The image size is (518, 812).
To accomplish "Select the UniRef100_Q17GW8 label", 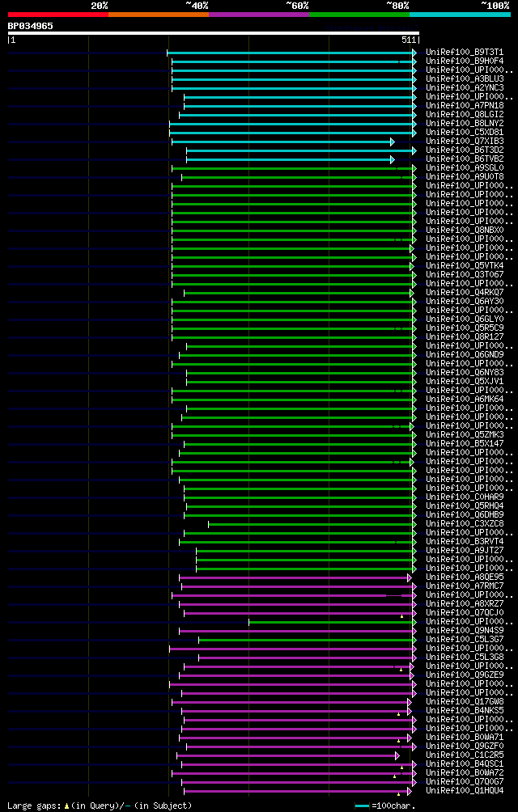I will [x=465, y=702].
